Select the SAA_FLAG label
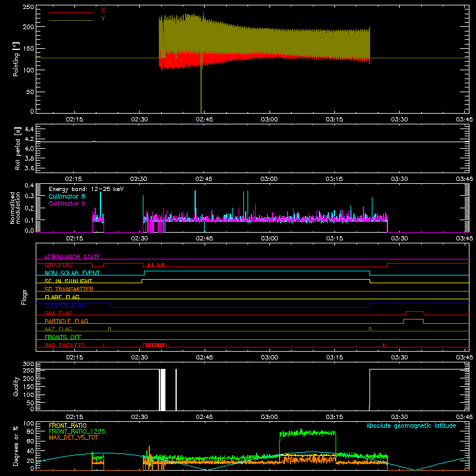This screenshot has width=476, height=476. [58, 313]
